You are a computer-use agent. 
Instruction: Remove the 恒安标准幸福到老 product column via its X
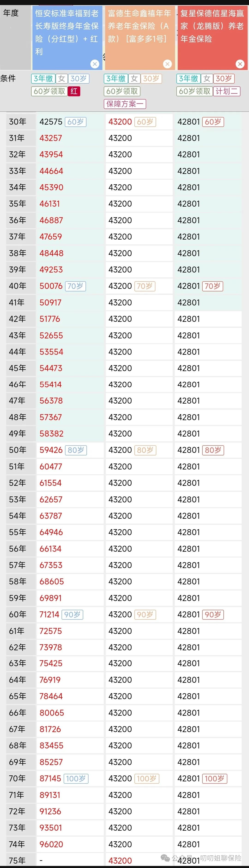pyautogui.click(x=95, y=64)
